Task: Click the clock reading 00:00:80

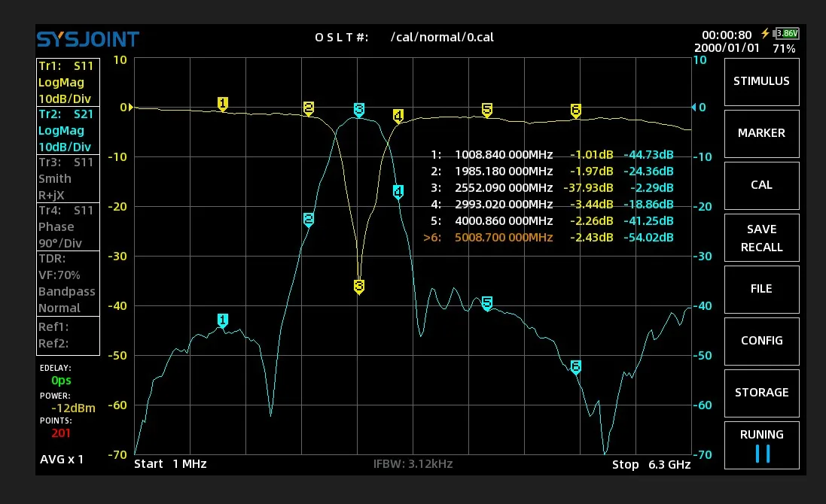Action: pos(727,35)
